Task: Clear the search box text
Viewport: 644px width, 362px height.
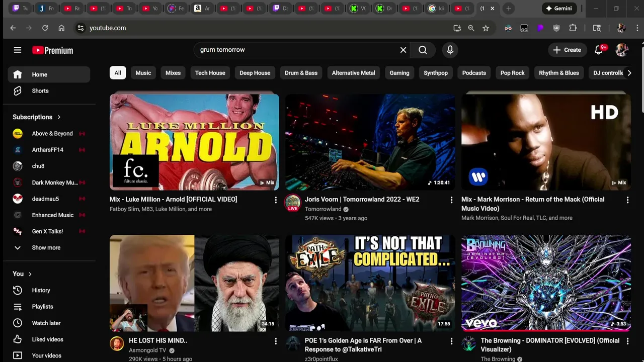Action: [403, 50]
